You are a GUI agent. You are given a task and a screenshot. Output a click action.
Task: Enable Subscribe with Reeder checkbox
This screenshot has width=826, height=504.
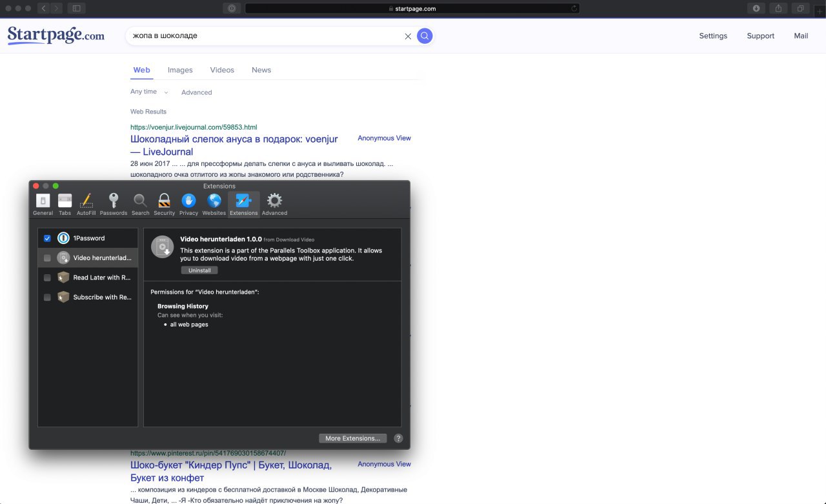click(x=47, y=297)
